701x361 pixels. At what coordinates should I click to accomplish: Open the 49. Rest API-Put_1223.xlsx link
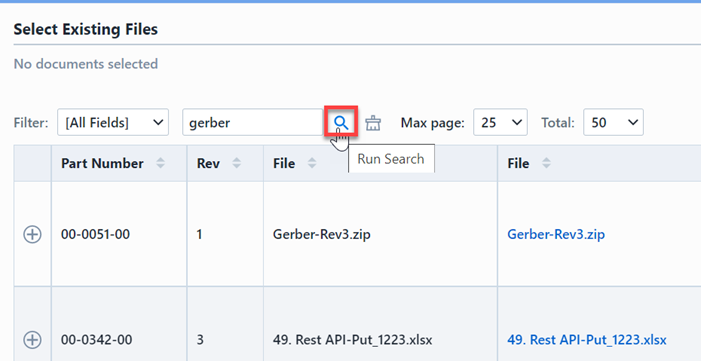pos(587,340)
